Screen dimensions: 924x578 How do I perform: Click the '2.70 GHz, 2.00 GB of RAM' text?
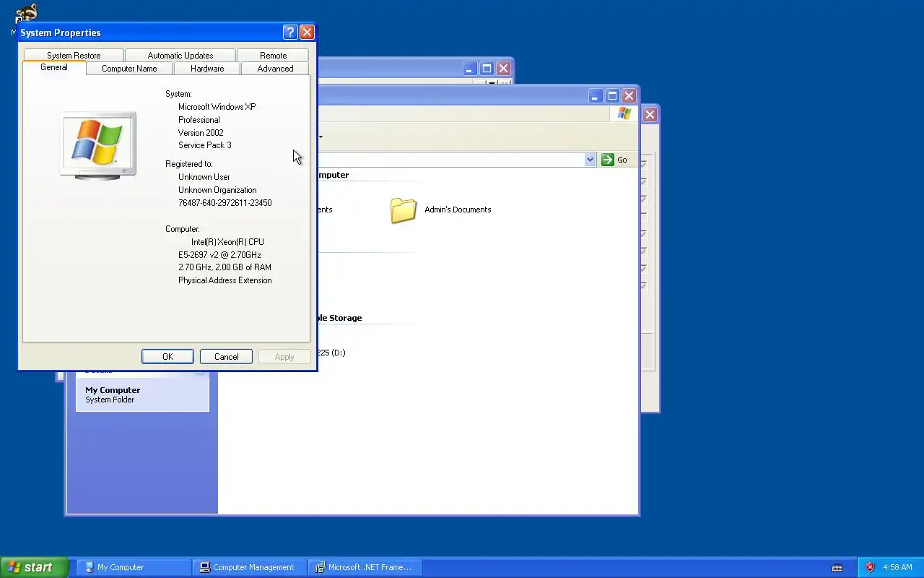[x=225, y=267]
